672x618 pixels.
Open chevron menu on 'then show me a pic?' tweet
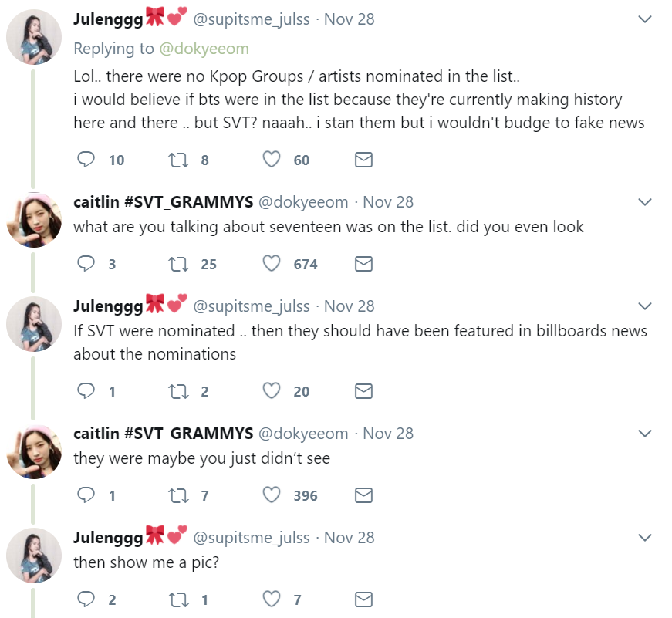click(x=645, y=537)
